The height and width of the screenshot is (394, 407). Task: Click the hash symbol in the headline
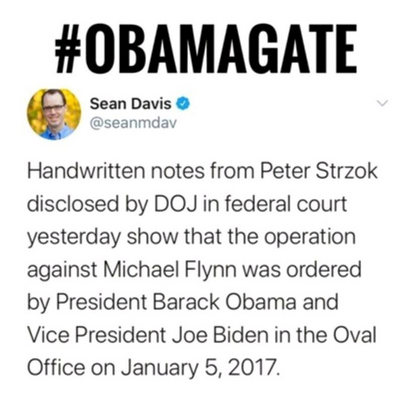(x=67, y=49)
